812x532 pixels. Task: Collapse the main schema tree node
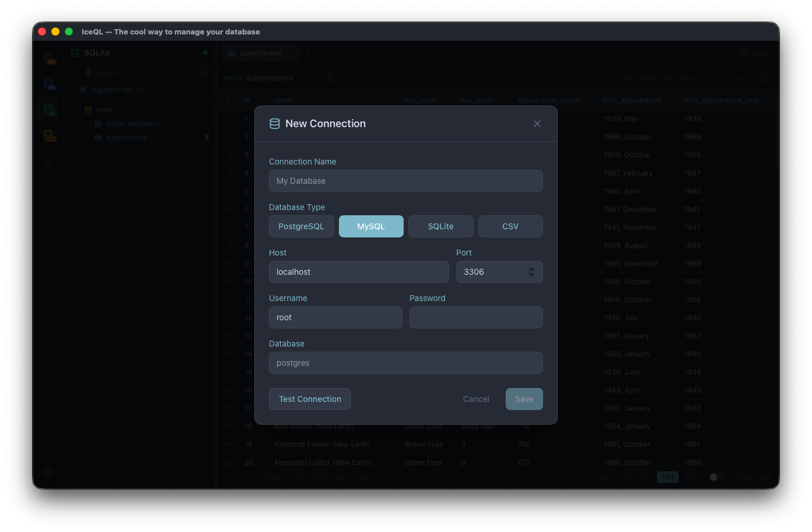coord(78,110)
